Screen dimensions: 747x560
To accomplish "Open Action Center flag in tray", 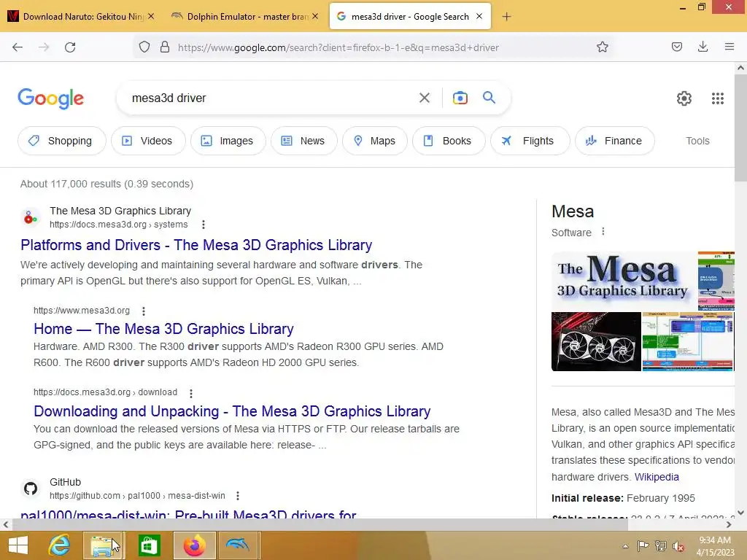I will (x=643, y=546).
